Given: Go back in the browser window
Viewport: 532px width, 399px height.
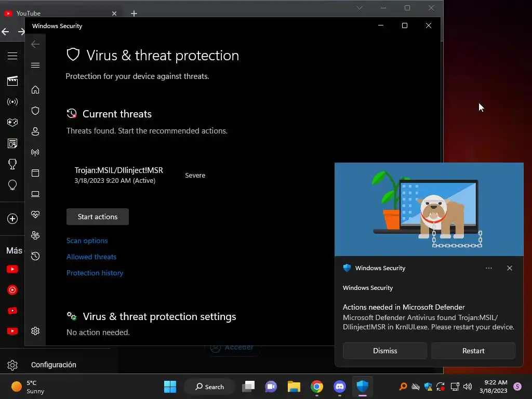Looking at the screenshot, I should click(5, 32).
